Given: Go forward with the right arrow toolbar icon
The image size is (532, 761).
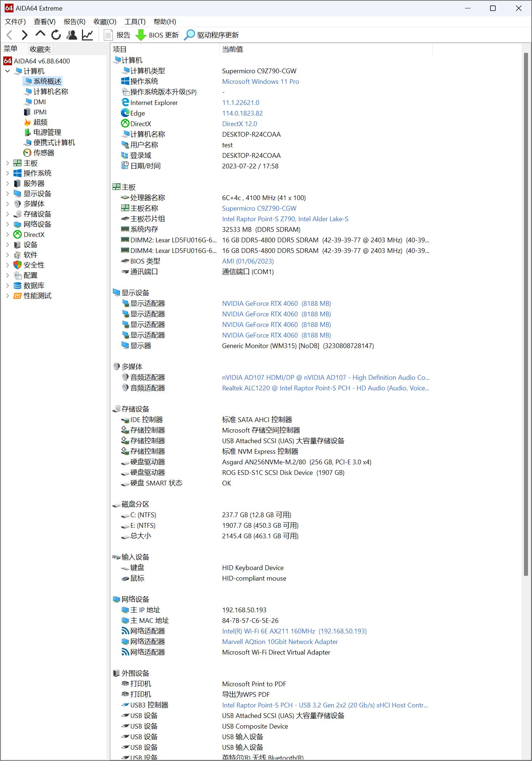Looking at the screenshot, I should click(x=24, y=35).
